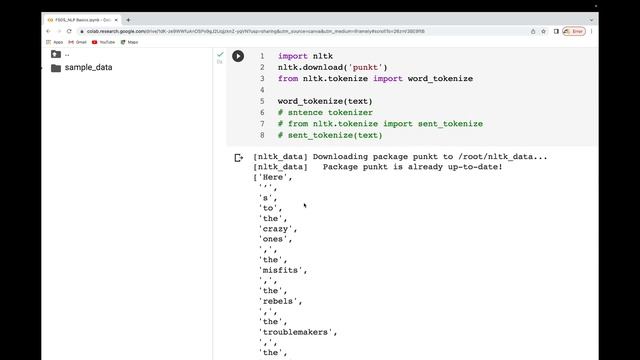
Task: Click code line 'import nltk'
Action: tap(305, 56)
